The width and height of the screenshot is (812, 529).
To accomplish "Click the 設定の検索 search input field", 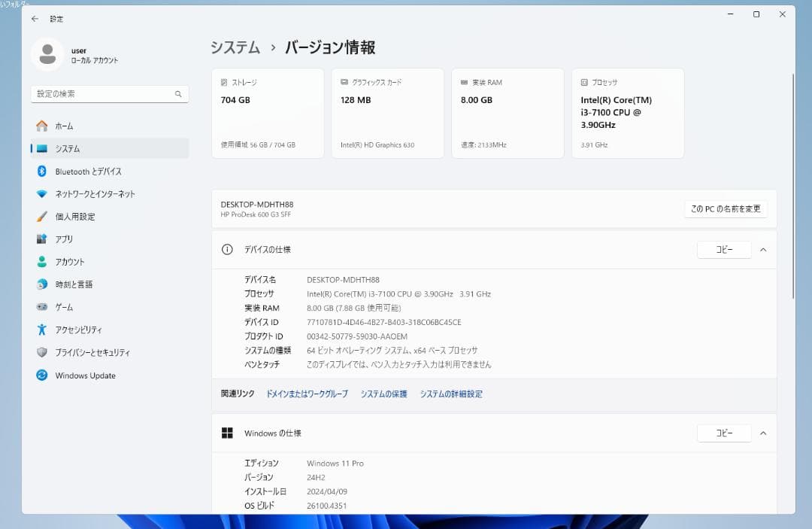I will pyautogui.click(x=105, y=93).
